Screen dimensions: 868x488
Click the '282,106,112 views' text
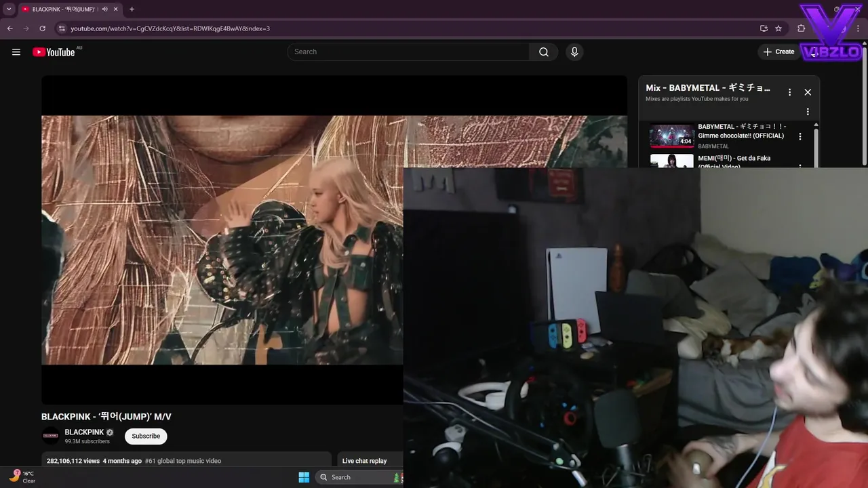tap(73, 461)
